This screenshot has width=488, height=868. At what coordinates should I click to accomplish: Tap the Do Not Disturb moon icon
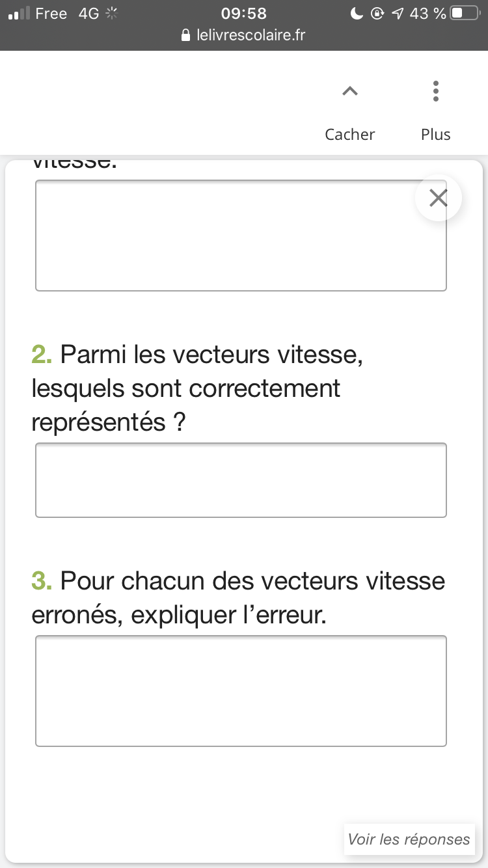356,14
